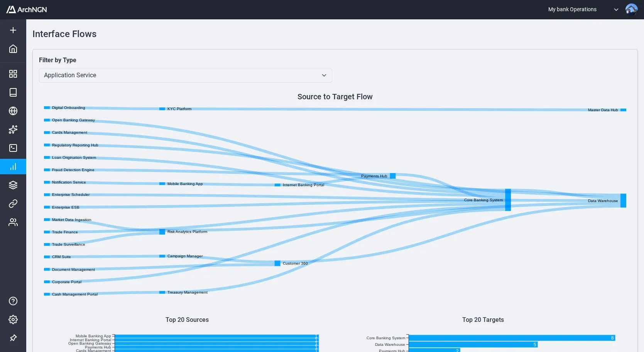Launch the terminal console icon
Screen dimensions: 644x352
coord(13,148)
